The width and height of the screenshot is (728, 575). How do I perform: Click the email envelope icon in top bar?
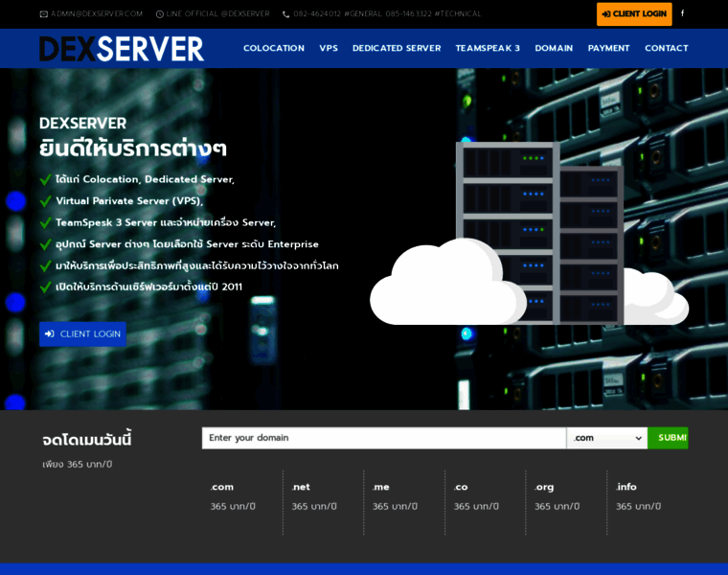coord(44,14)
